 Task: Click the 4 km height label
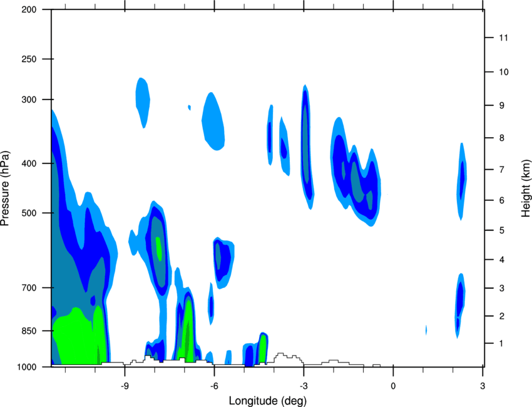pos(501,260)
